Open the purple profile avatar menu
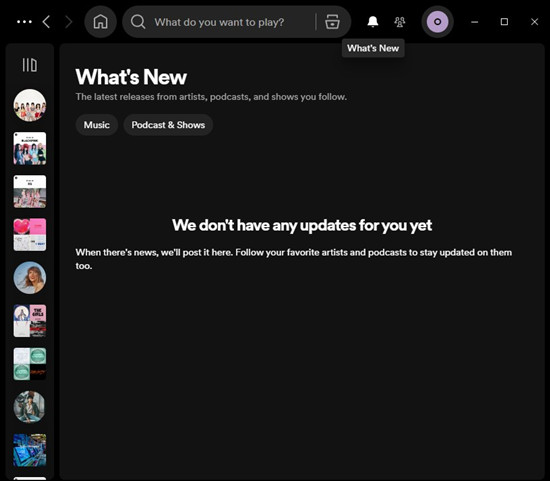 pos(437,22)
